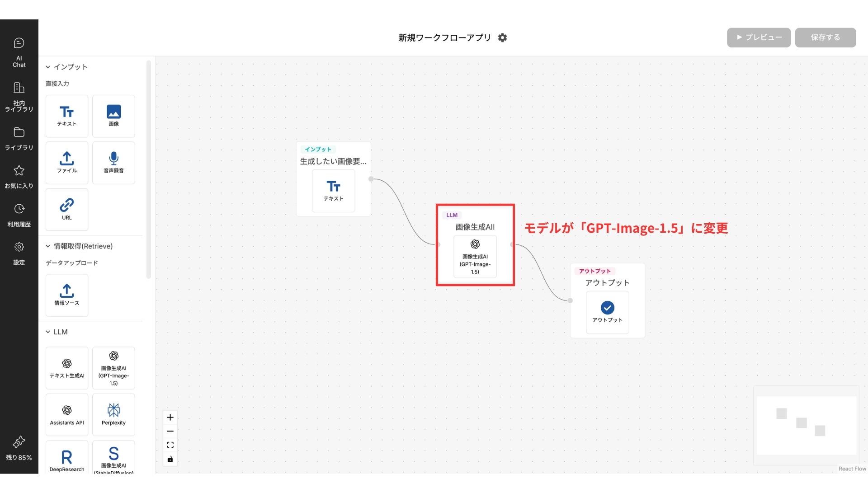This screenshot has width=868, height=488.
Task: Select the Perplexity LLM block
Action: click(113, 414)
